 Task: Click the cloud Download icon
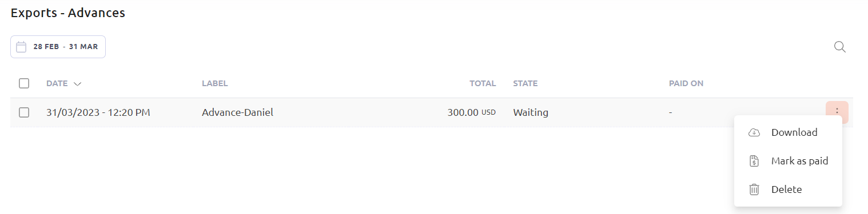click(x=754, y=132)
